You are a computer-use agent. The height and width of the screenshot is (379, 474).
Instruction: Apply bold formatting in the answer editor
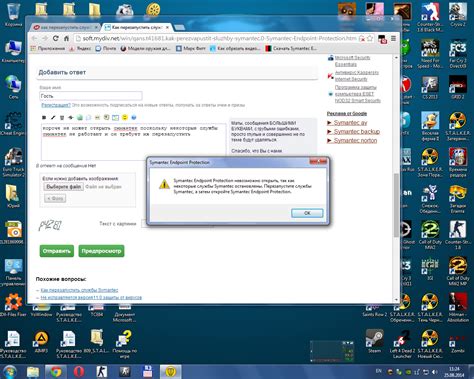point(44,117)
